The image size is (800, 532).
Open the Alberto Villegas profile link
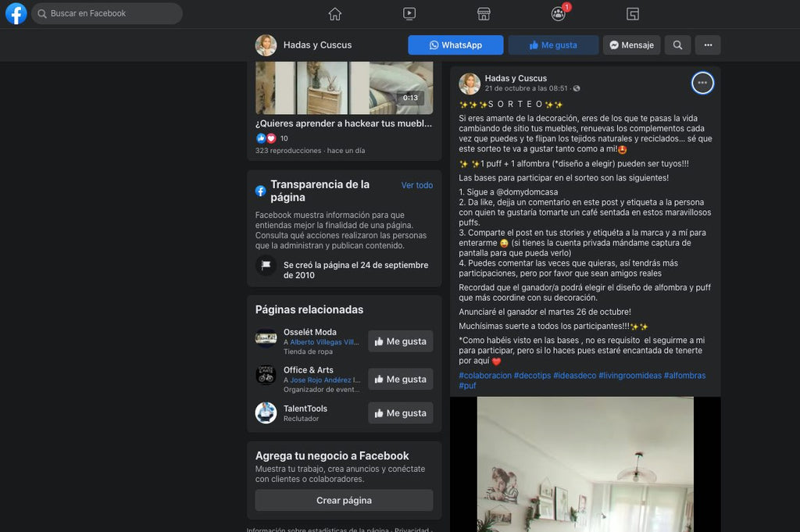click(x=322, y=341)
